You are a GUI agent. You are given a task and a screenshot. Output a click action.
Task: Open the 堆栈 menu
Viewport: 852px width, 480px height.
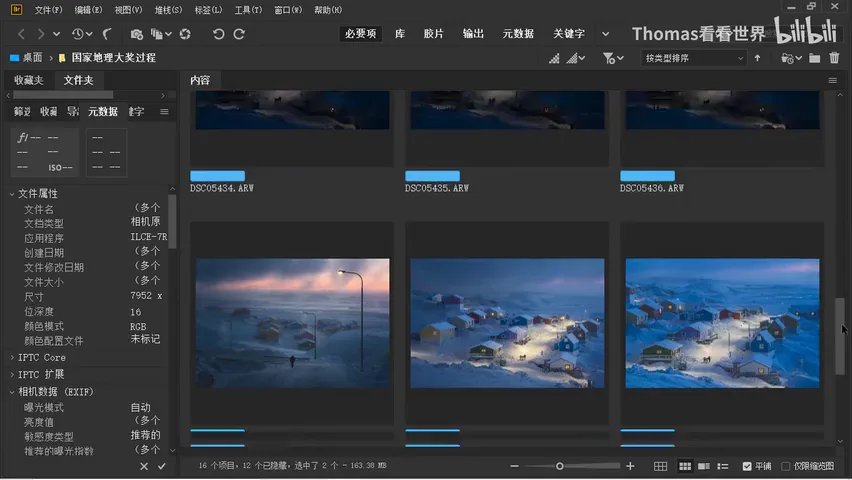(x=168, y=10)
